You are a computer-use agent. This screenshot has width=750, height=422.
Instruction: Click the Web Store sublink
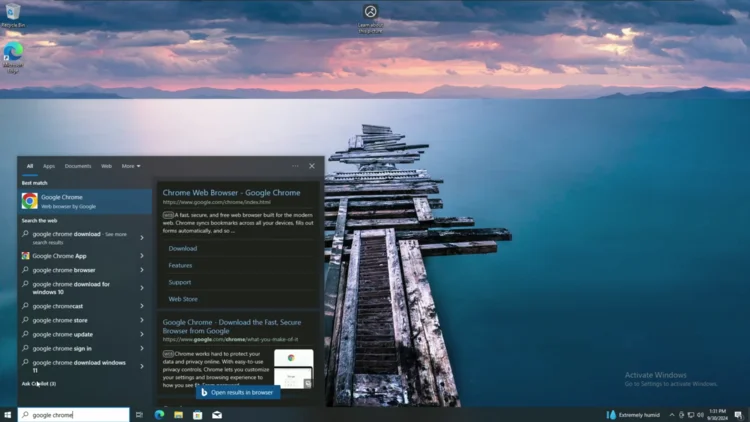[x=183, y=299]
